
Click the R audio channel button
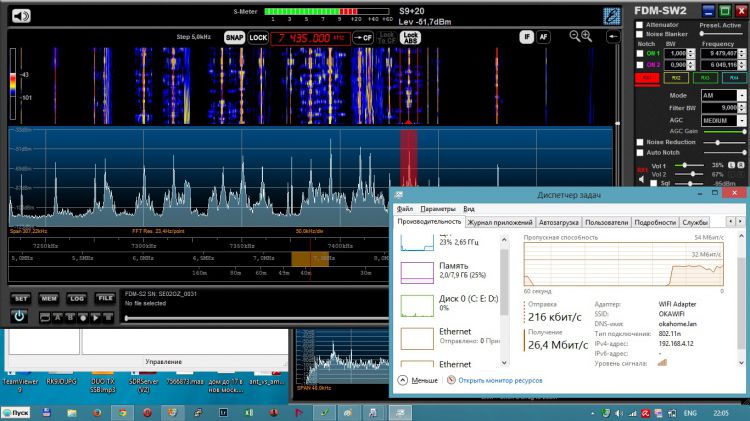click(x=740, y=165)
